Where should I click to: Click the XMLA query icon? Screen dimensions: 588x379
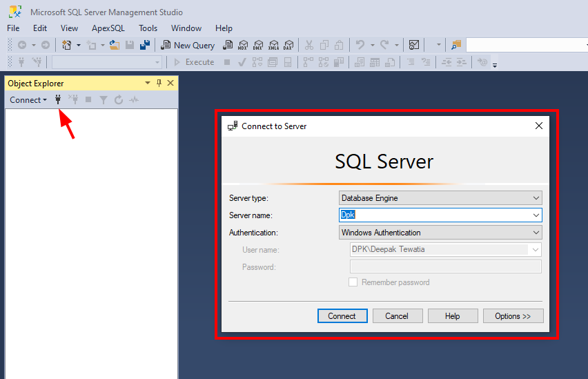pyautogui.click(x=274, y=45)
